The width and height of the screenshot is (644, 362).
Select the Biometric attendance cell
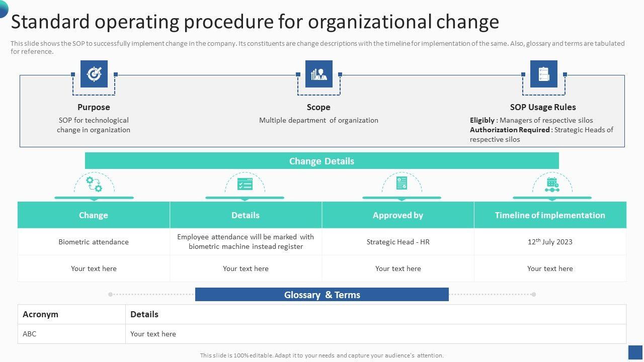(x=94, y=242)
